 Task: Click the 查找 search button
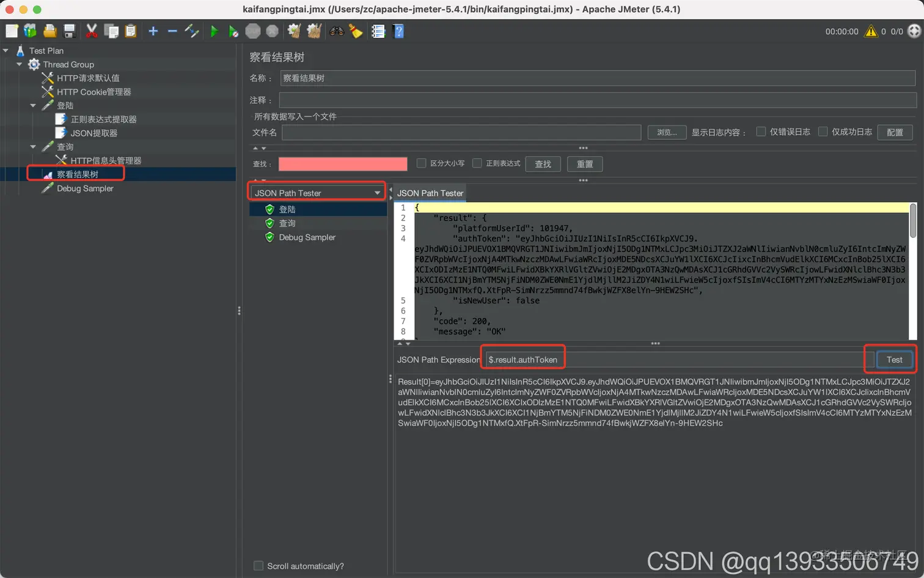(x=543, y=164)
